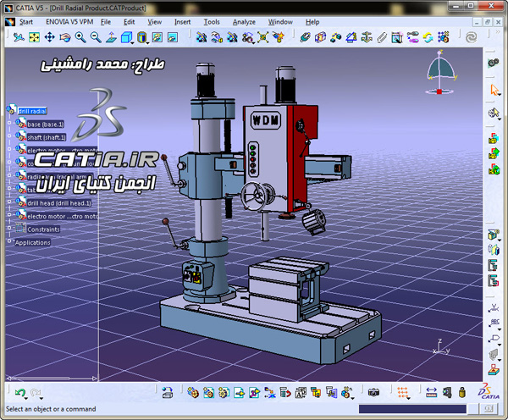This screenshot has height=420, width=508.
Task: Click the Update All circular-arrows icon
Action: [428, 37]
